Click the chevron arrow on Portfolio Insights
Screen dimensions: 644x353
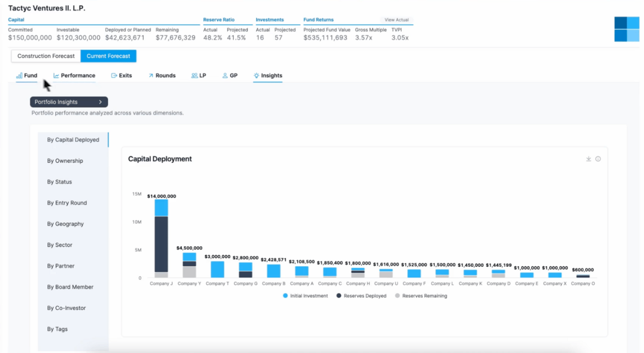(100, 102)
